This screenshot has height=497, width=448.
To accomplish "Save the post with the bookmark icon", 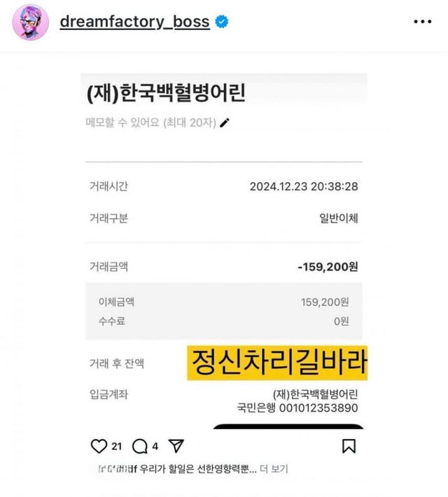I will pos(349,446).
